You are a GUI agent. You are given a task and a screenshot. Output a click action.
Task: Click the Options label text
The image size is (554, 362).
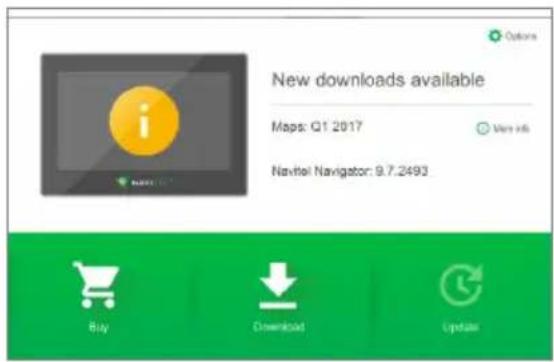click(x=521, y=36)
